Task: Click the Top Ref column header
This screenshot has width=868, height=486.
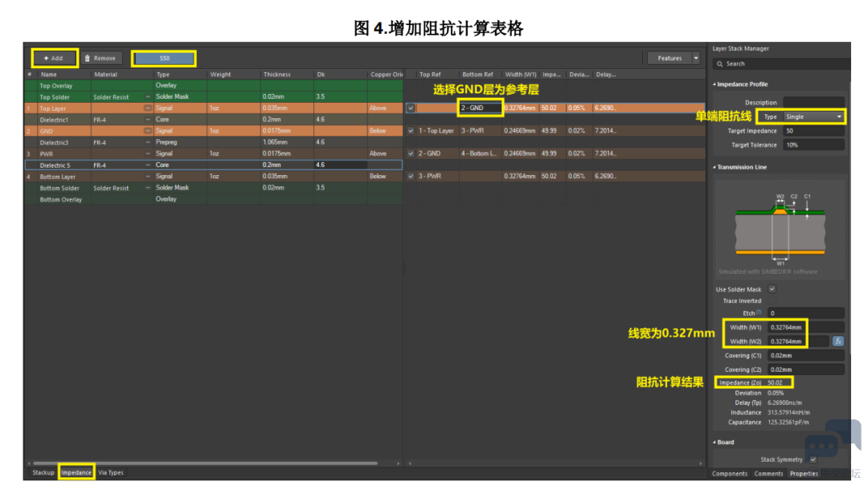Action: 436,74
